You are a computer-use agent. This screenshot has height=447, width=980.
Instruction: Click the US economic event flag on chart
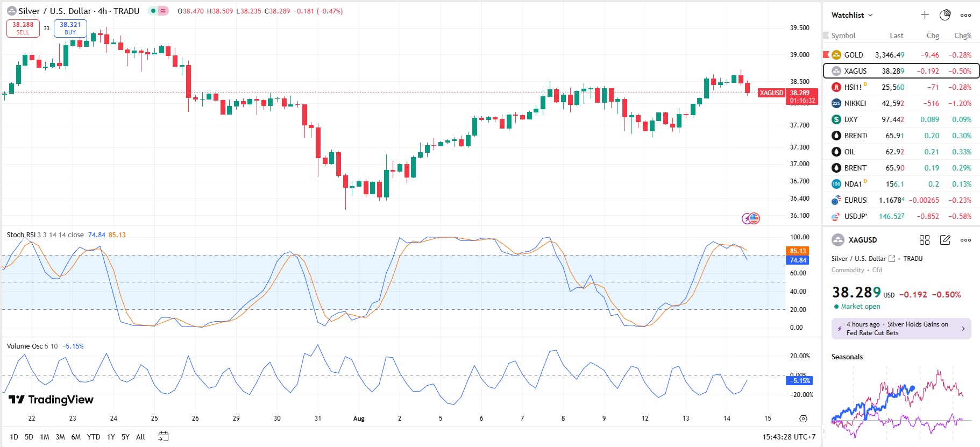click(x=754, y=218)
